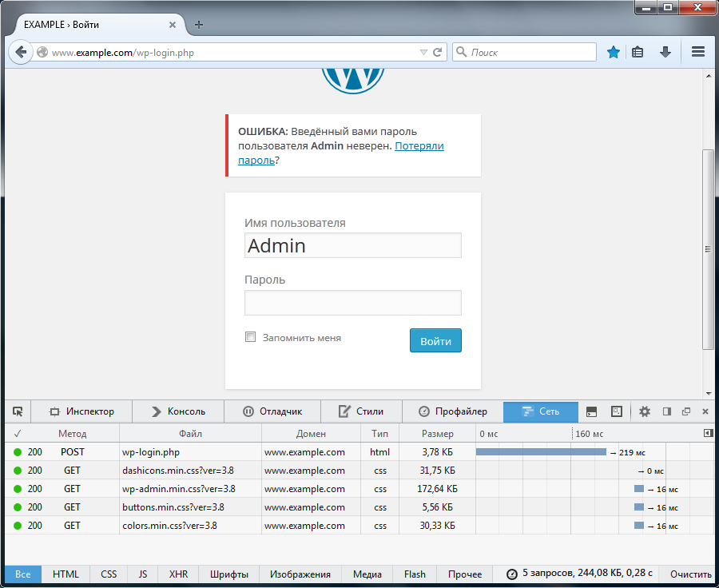Click the 219 мс timeline bar
This screenshot has height=588, width=719.
541,451
